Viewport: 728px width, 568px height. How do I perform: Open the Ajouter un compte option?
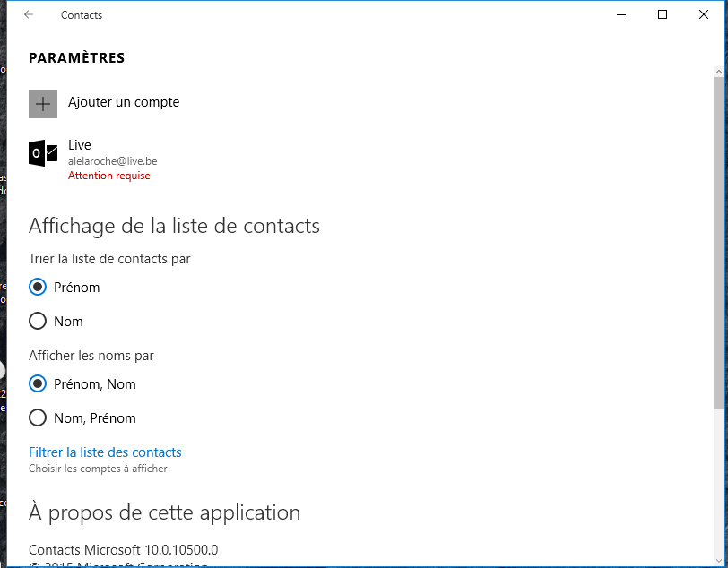click(124, 102)
